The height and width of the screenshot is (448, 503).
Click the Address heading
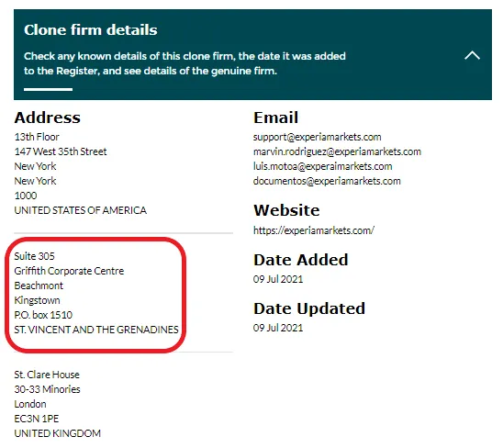coord(47,118)
